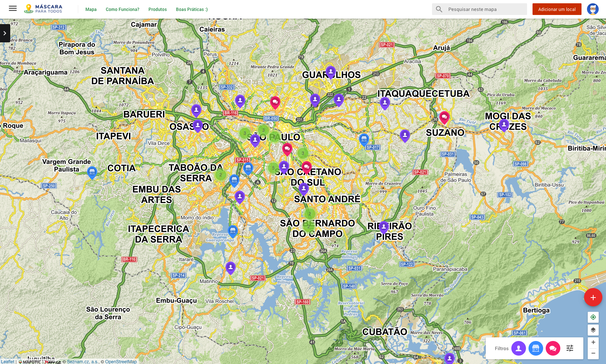Click Adicionar um local button
Image resolution: width=606 pixels, height=364 pixels.
[557, 9]
